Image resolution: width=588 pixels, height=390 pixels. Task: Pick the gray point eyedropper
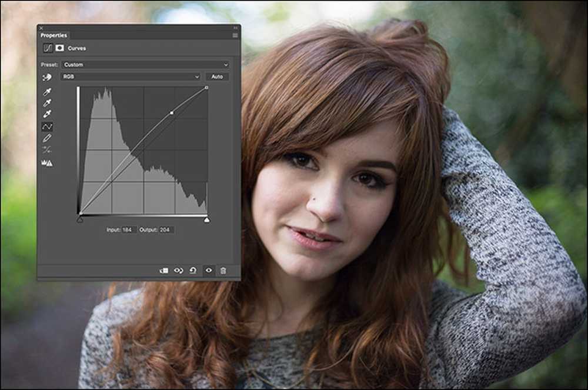47,103
